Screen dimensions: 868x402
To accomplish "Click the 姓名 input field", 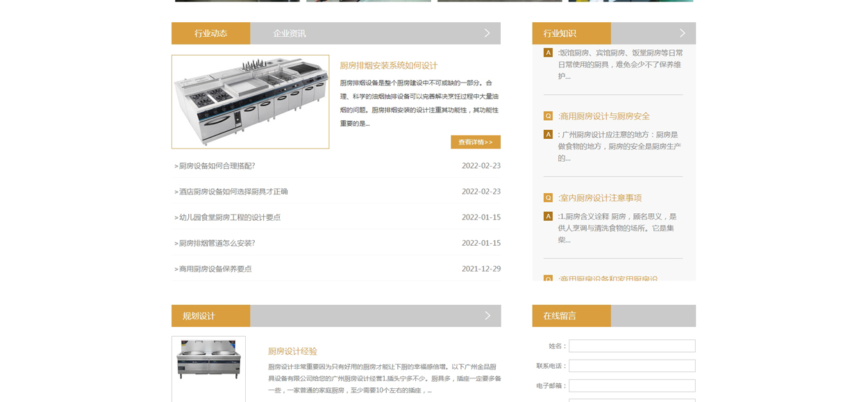I will [x=632, y=346].
